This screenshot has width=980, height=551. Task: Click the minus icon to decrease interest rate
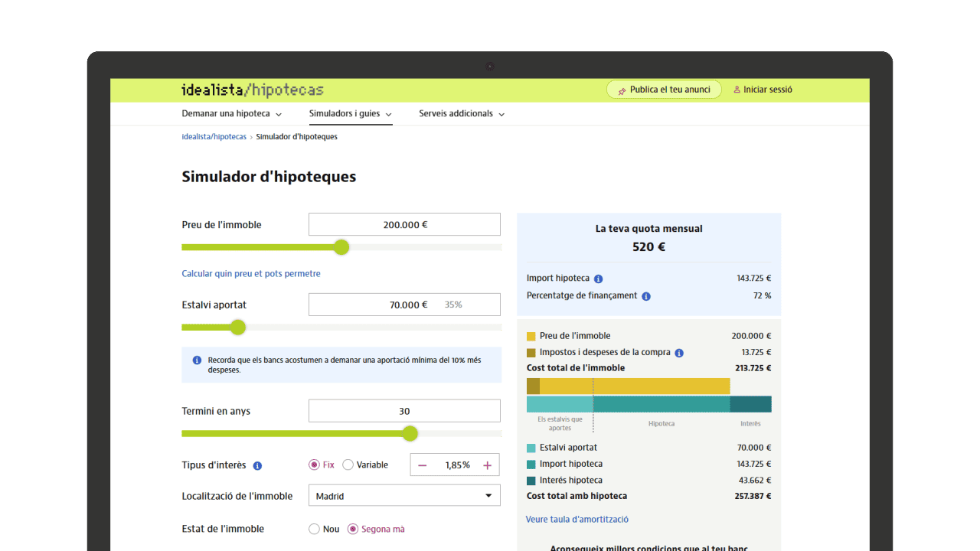point(423,465)
